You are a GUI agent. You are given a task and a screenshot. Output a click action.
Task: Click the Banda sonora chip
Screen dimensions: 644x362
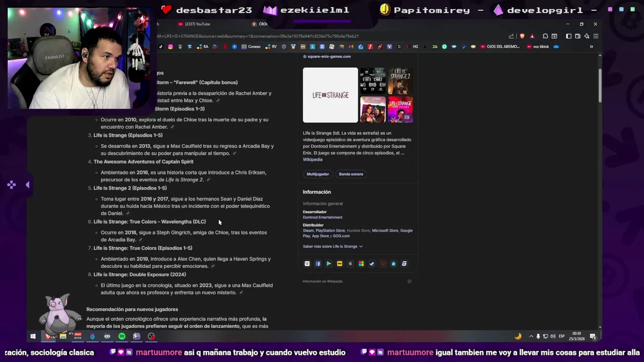(351, 174)
